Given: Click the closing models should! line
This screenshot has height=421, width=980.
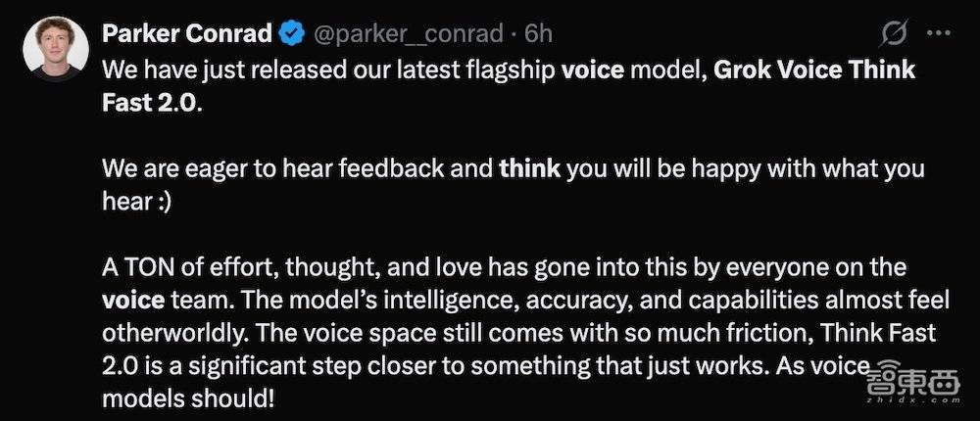Looking at the screenshot, I should 187,399.
